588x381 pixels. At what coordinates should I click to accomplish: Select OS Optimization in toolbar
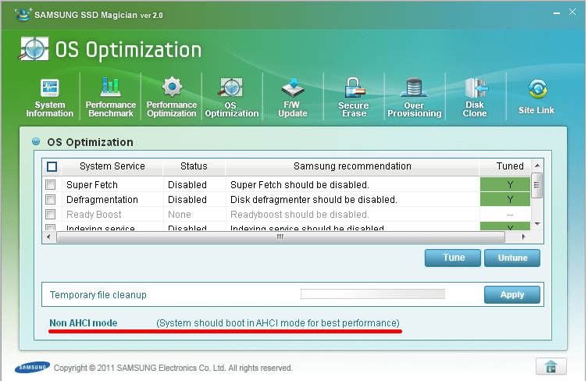(231, 98)
